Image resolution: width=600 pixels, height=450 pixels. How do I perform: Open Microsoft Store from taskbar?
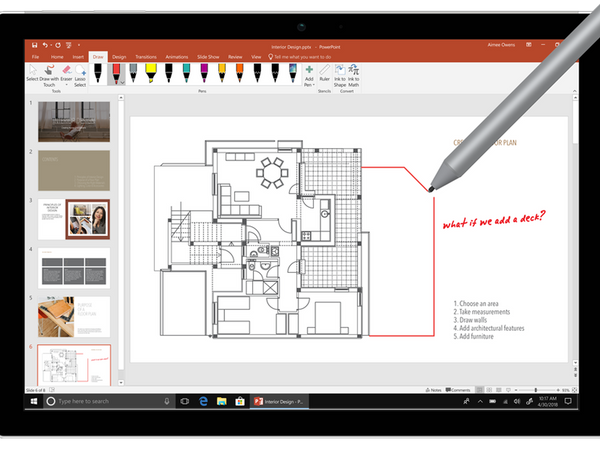(240, 401)
